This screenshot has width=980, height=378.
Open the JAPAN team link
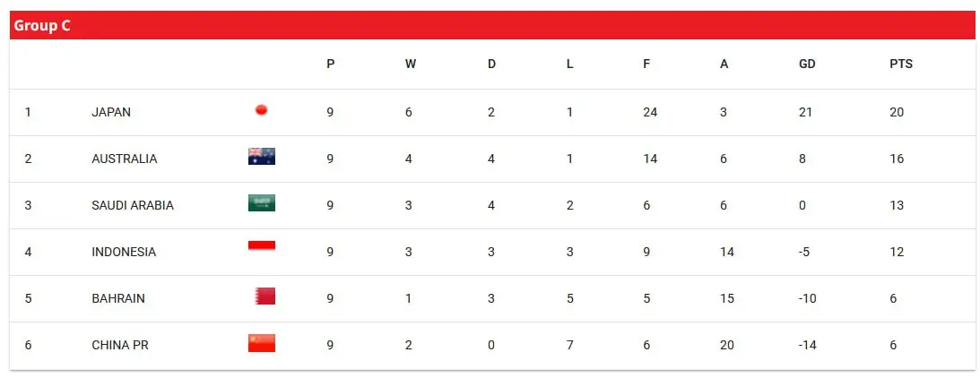point(111,113)
